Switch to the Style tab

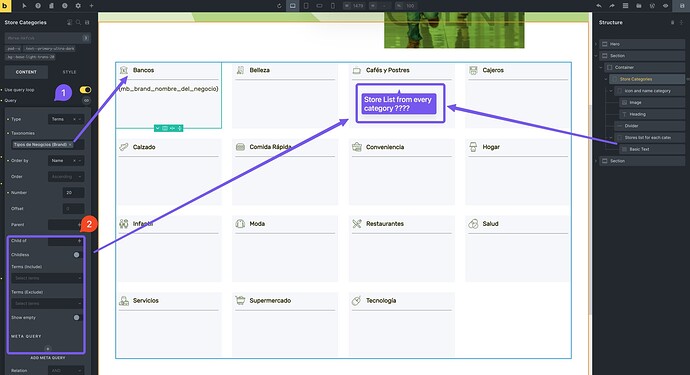click(69, 72)
